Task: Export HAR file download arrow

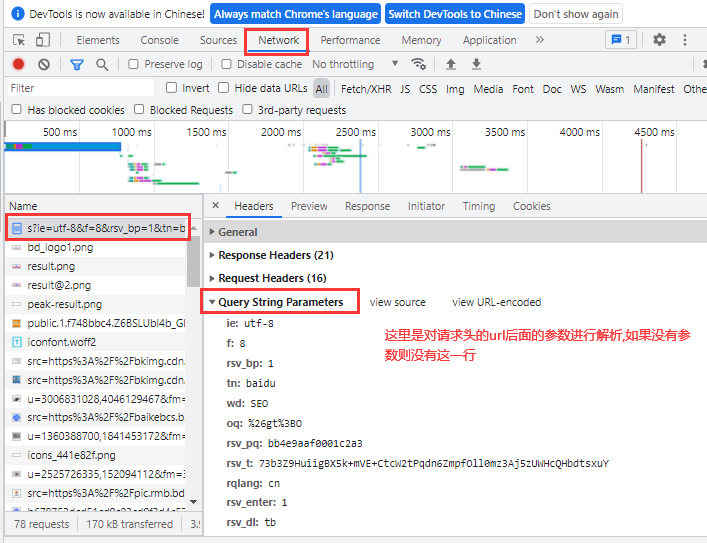Action: click(x=476, y=64)
